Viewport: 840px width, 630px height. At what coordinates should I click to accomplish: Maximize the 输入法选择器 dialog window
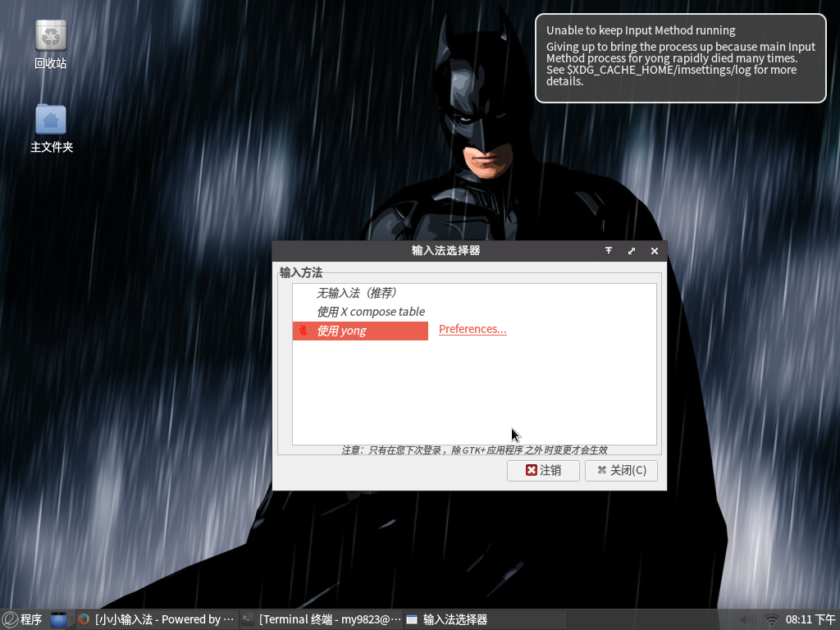tap(632, 251)
